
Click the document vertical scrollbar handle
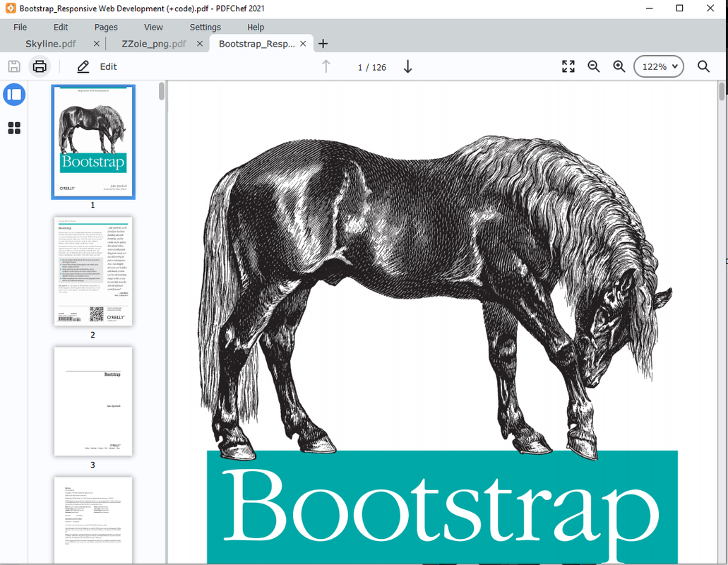tap(722, 91)
